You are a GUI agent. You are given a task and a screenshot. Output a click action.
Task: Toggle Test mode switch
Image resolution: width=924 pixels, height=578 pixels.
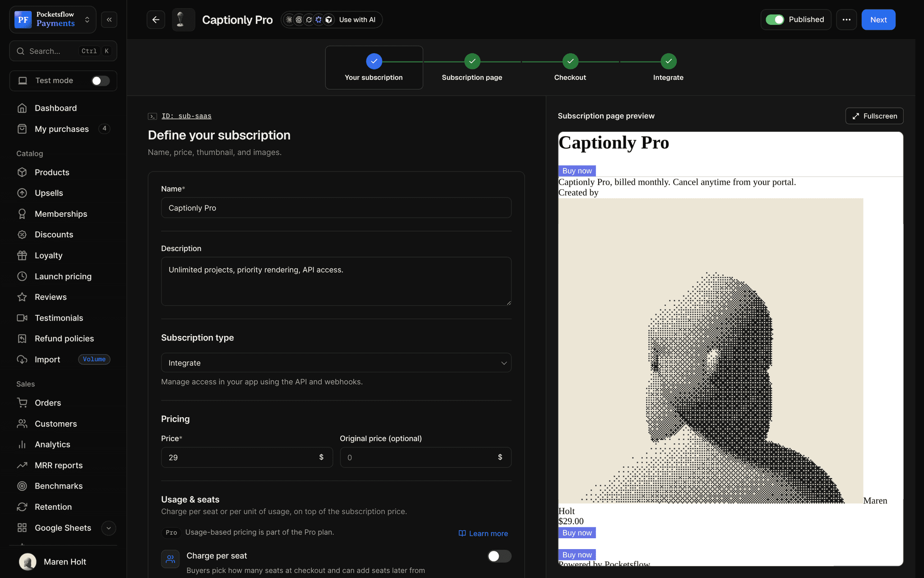coord(100,80)
